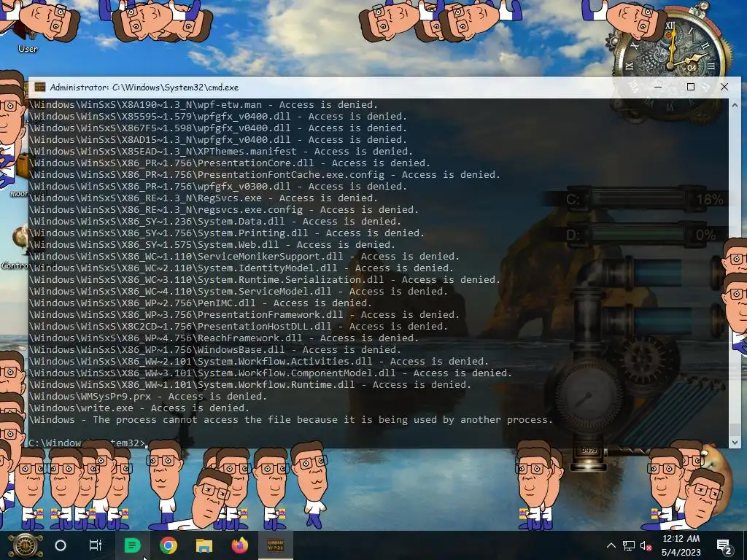Click the 'WindowsBase.dll' output line
Screen dimensions: 747x560
(x=215, y=349)
